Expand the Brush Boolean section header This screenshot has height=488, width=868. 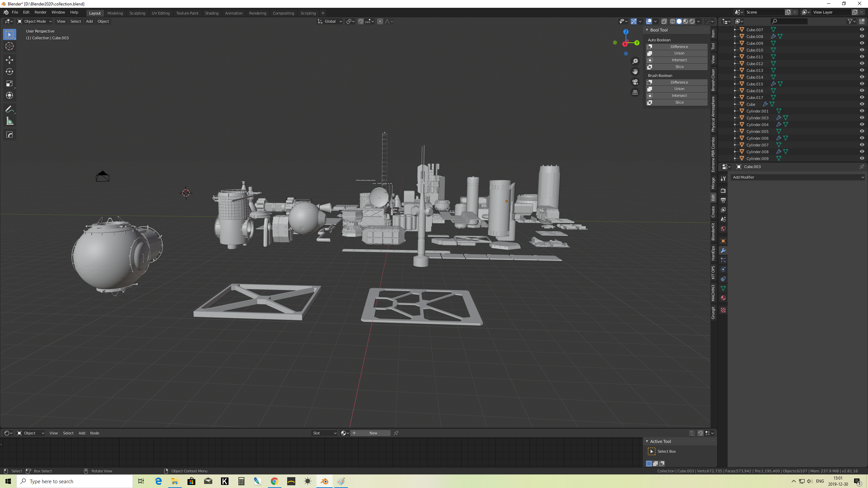660,75
